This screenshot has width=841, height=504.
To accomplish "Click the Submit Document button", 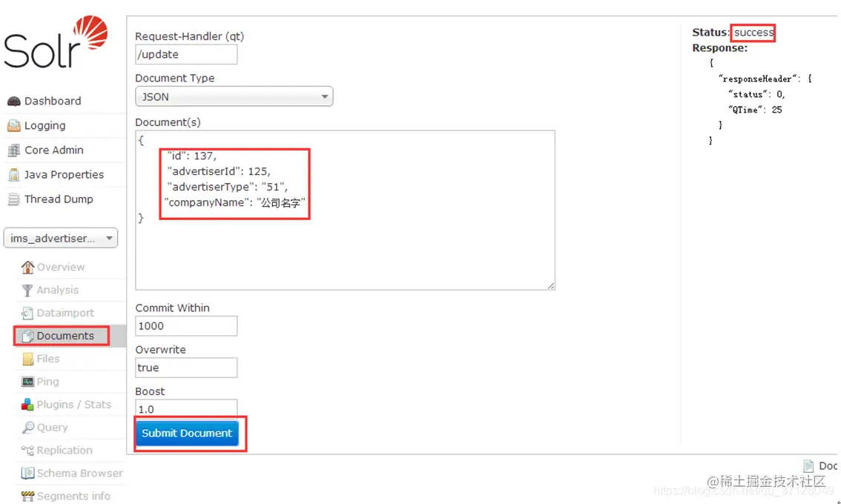I will pos(187,434).
